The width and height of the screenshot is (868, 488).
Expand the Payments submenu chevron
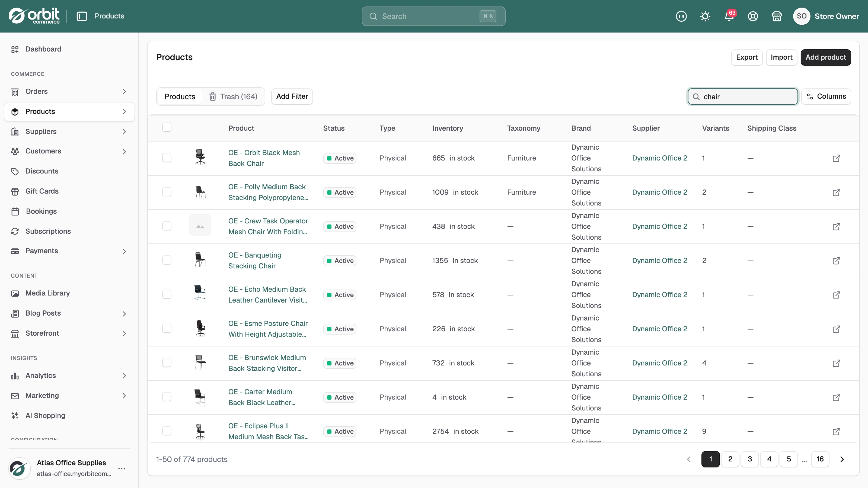pyautogui.click(x=124, y=251)
